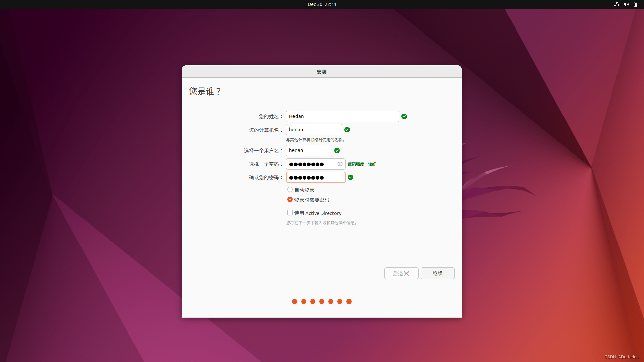Click the volume speaker icon
Screen dimensions: 644x362
[626, 4]
